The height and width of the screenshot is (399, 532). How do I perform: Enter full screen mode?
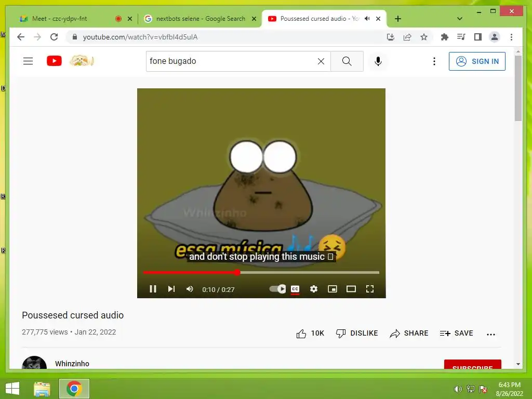coord(370,289)
